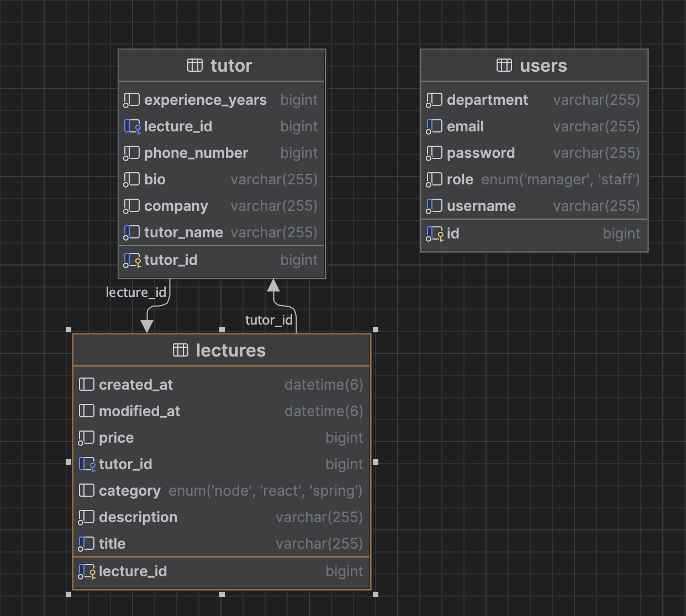Screen dimensions: 686x616
Task: Click the primary key icon of lecture_id in lectures table
Action: click(x=87, y=571)
